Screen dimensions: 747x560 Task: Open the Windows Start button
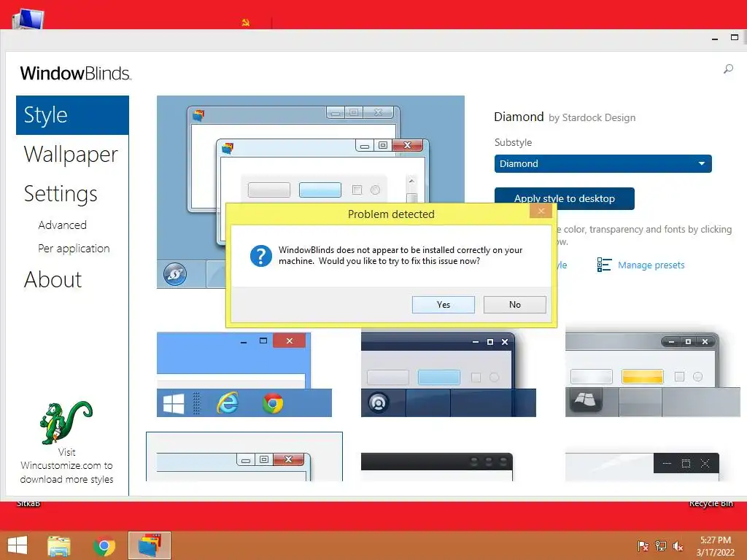[18, 545]
